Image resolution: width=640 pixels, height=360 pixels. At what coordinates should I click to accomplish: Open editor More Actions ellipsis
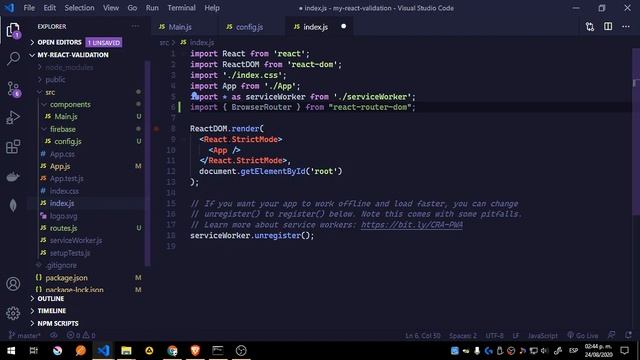tap(626, 27)
